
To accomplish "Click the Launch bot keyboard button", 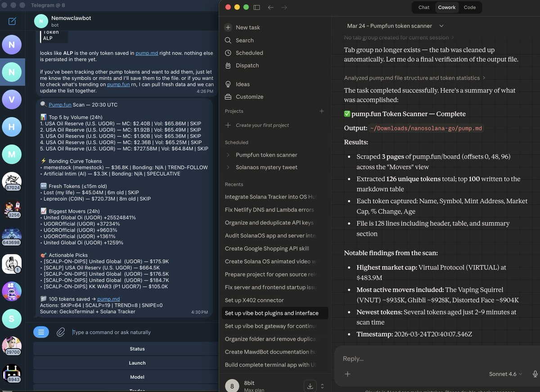I will [x=137, y=363].
